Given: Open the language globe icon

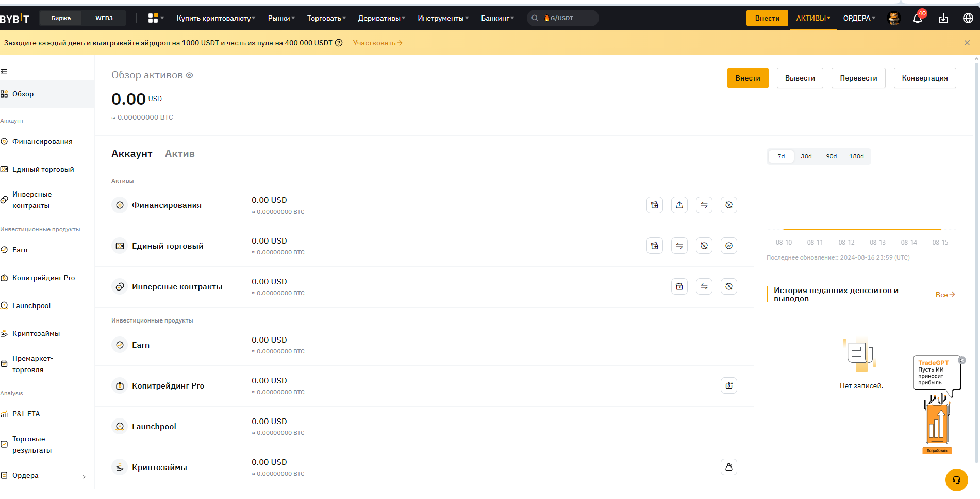Looking at the screenshot, I should 968,18.
